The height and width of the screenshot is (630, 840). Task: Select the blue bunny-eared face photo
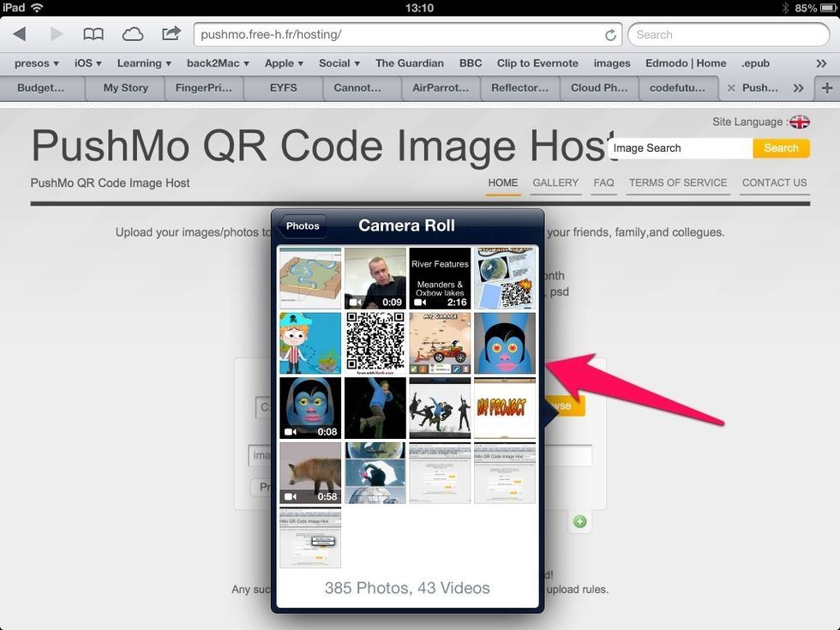point(505,343)
